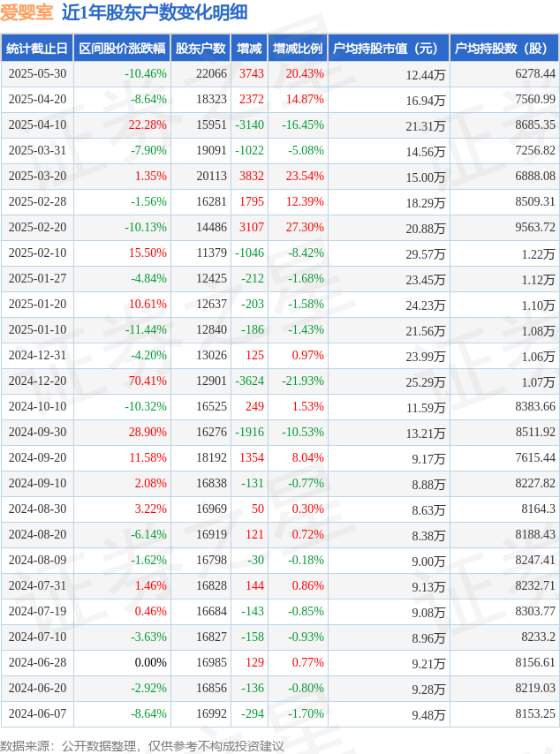Click the 2024-12-20 date cell

(x=37, y=381)
